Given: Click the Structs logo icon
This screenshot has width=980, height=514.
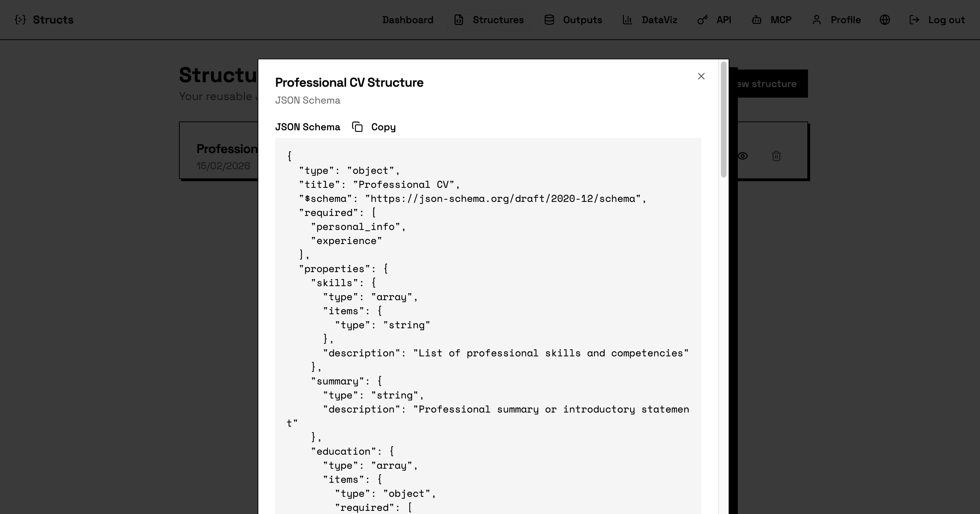Looking at the screenshot, I should (20, 20).
